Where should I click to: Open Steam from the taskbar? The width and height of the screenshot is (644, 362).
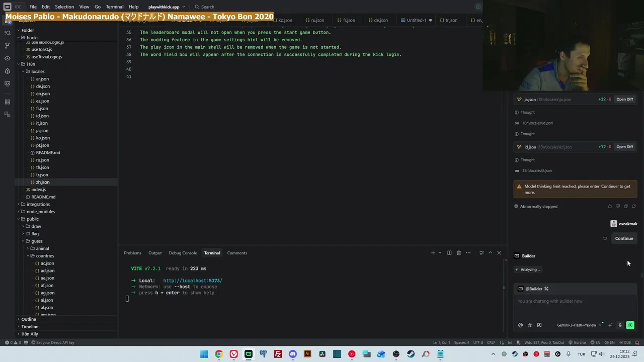click(411, 354)
